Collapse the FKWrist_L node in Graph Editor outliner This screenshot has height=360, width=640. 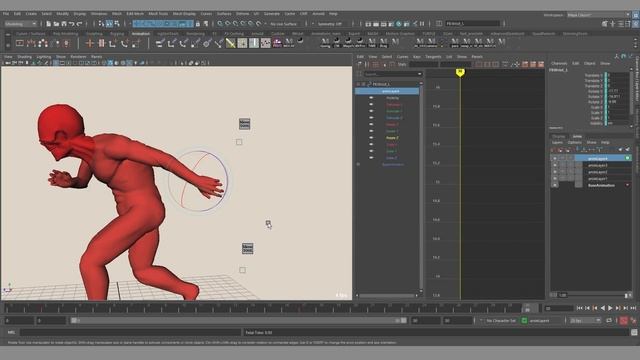coord(358,84)
